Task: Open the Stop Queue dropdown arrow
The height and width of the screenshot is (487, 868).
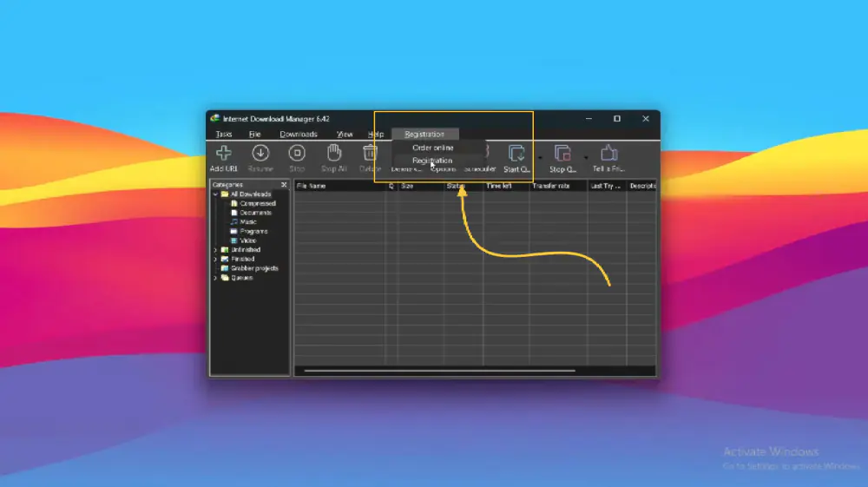Action: coord(586,158)
